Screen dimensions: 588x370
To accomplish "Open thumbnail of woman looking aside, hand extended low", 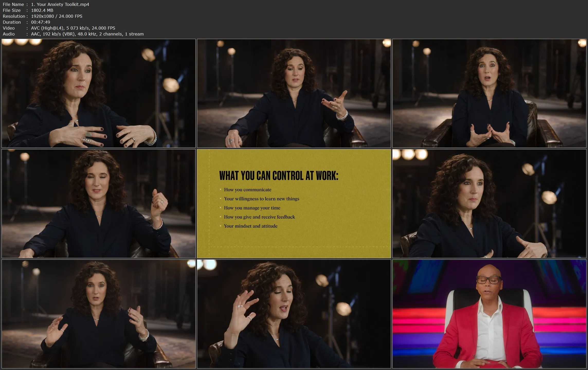I will (x=489, y=204).
